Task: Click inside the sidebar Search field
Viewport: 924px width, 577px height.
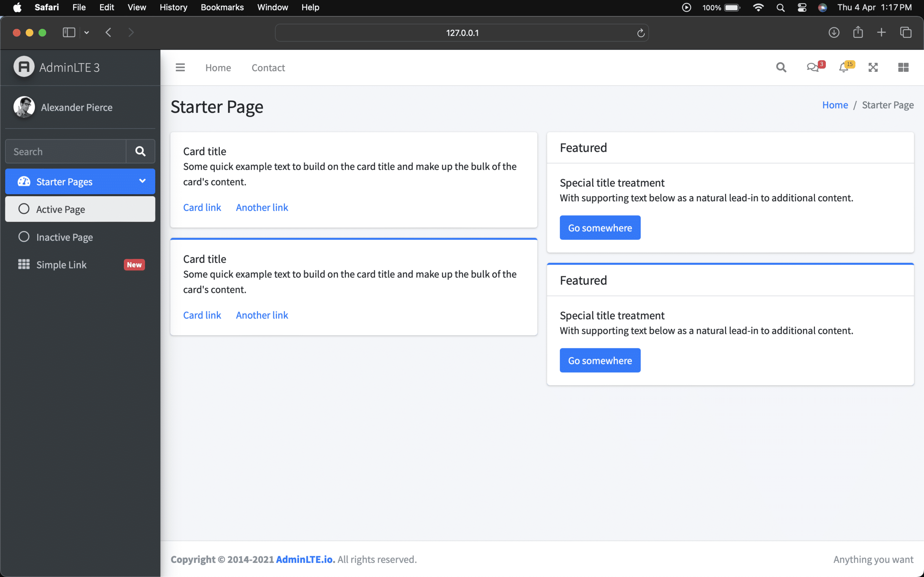Action: click(x=65, y=151)
